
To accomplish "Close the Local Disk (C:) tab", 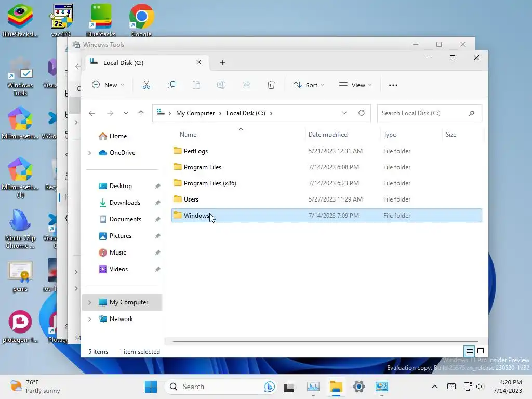I will (x=199, y=62).
